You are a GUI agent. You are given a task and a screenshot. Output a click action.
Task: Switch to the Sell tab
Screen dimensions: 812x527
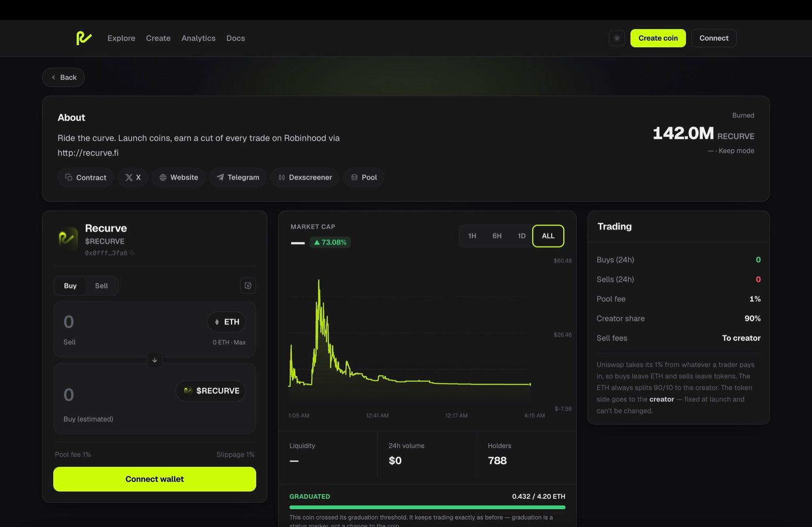coord(101,286)
